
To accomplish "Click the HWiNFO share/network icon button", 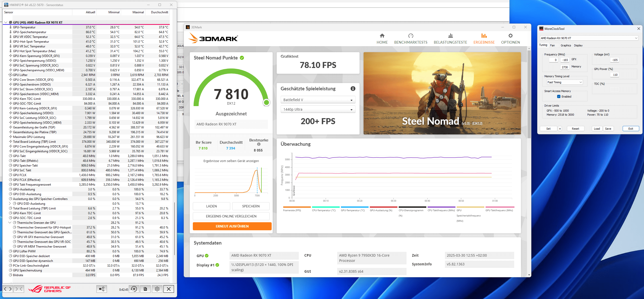I will pyautogui.click(x=102, y=289).
